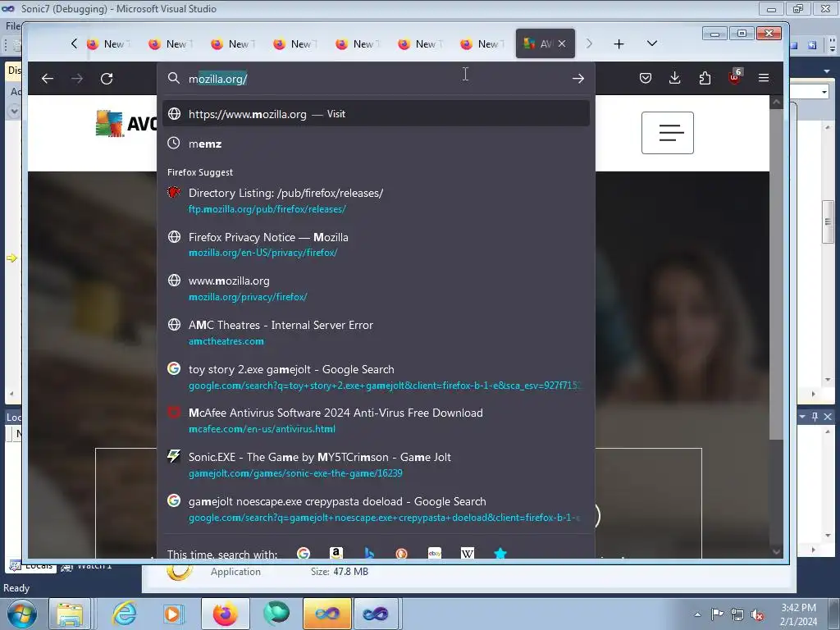Click AVG logo on the webpage
The width and height of the screenshot is (840, 630).
tap(126, 124)
